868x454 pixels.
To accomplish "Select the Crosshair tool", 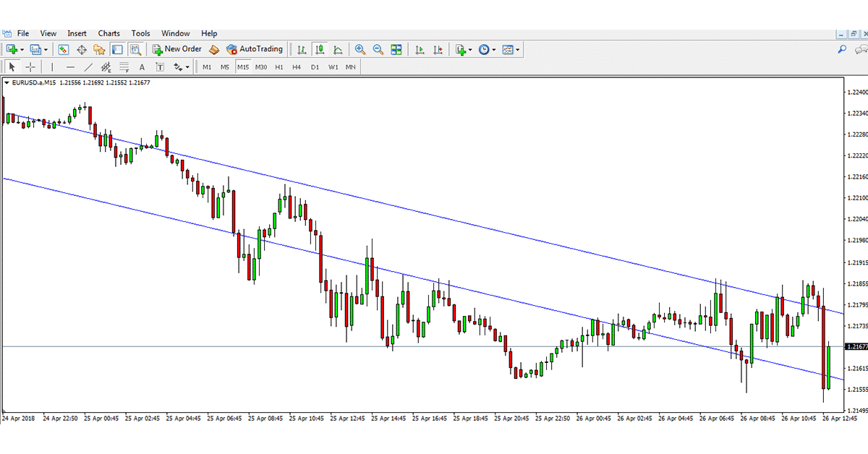I will click(30, 67).
